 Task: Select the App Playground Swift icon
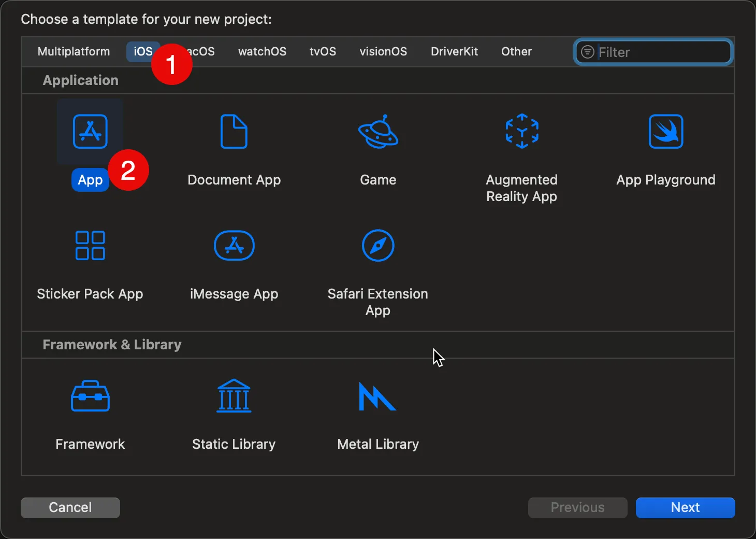click(x=665, y=132)
